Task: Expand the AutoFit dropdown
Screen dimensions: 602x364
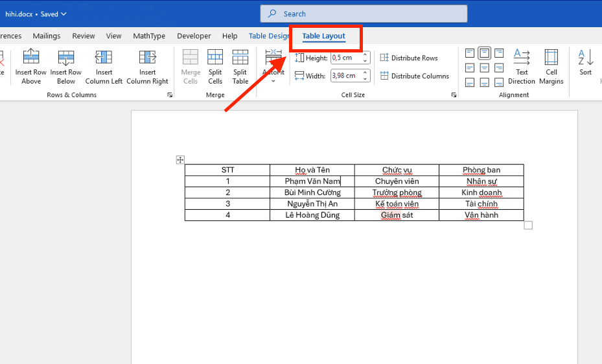Action: tap(273, 81)
